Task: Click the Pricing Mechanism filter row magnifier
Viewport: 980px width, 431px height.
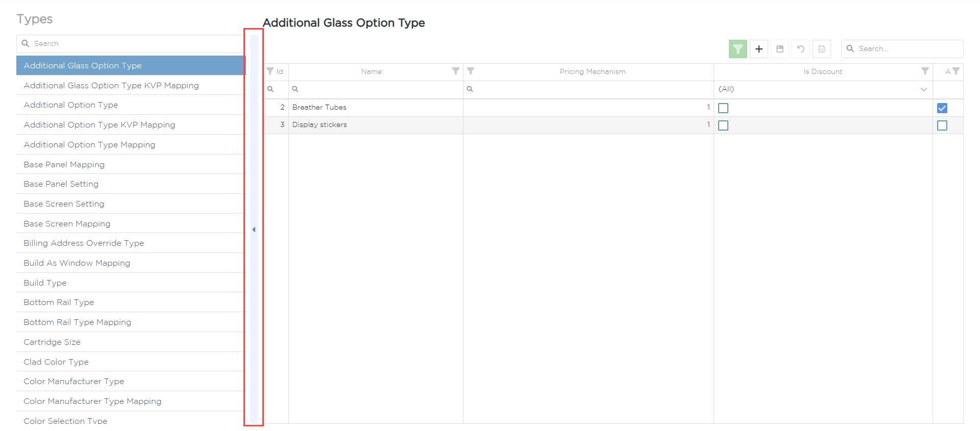Action: [470, 89]
